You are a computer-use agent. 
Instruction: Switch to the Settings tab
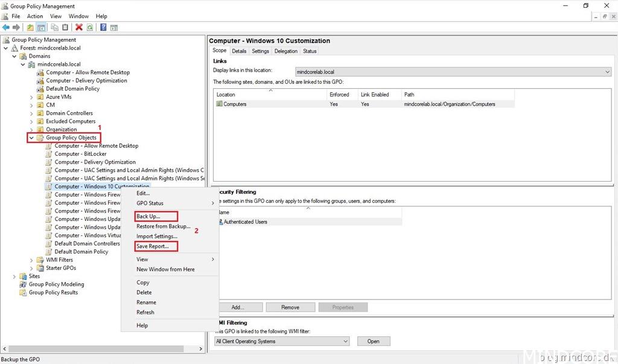point(260,51)
